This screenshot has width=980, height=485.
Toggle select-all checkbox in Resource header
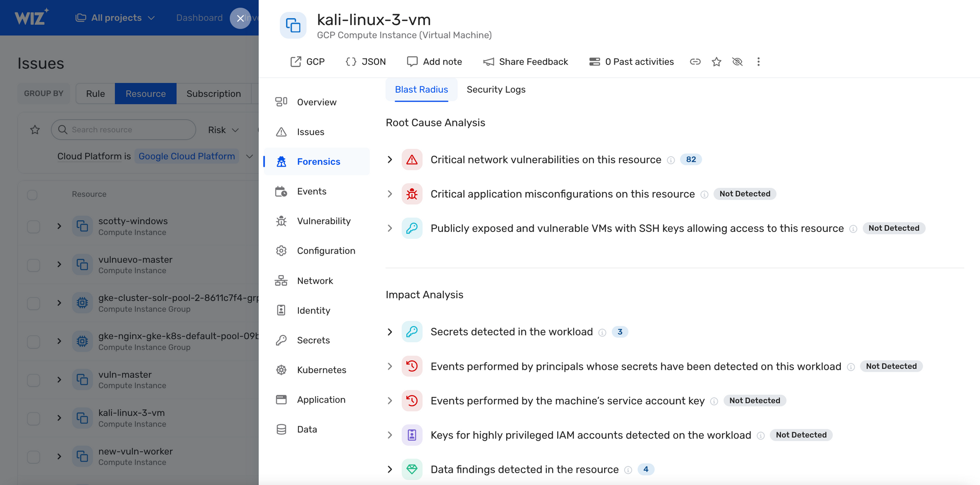32,195
